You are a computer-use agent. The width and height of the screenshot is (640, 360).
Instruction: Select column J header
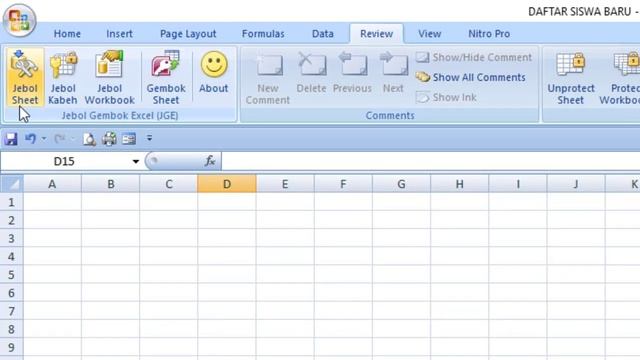point(576,184)
